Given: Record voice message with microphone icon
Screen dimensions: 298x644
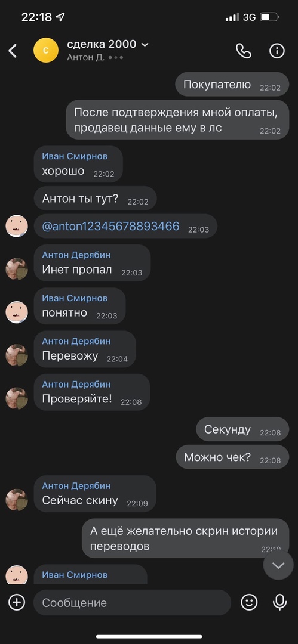Looking at the screenshot, I should click(x=280, y=602).
